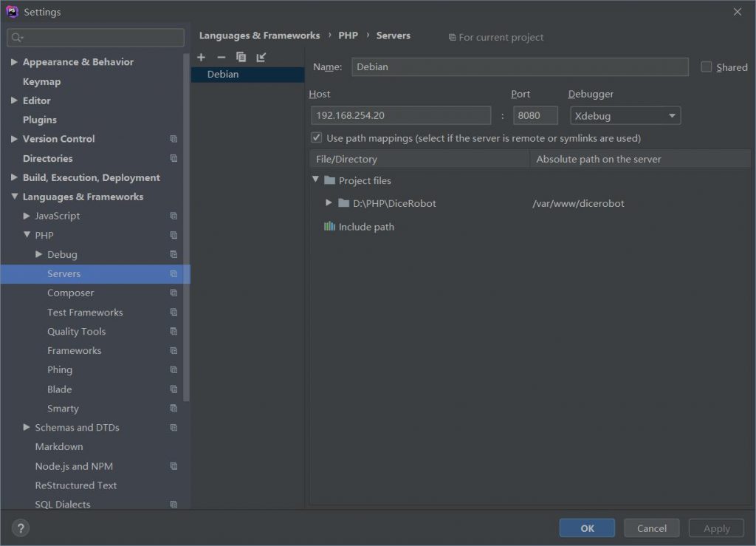
Task: Expand the Schemas and DTDs arrow
Action: click(x=27, y=427)
